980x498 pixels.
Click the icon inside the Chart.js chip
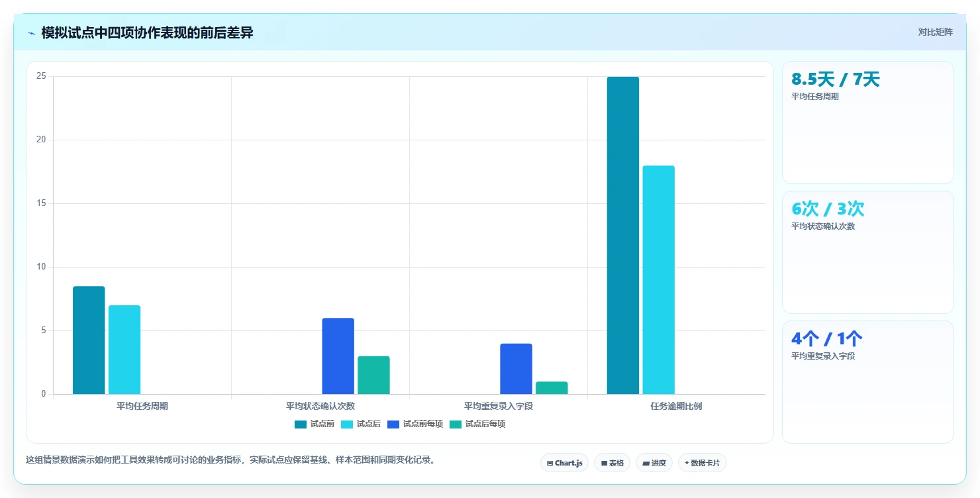(x=550, y=464)
